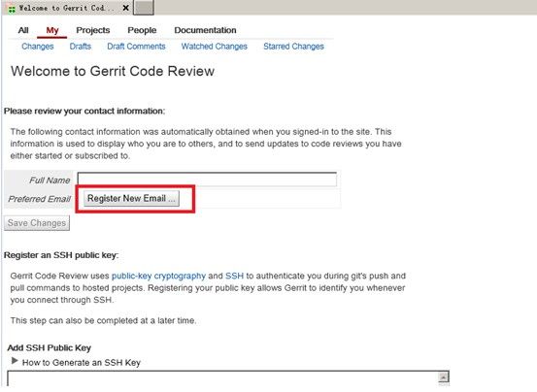Click 'Register an SSH public key' heading
Image resolution: width=537 pixels, height=392 pixels.
coord(61,255)
